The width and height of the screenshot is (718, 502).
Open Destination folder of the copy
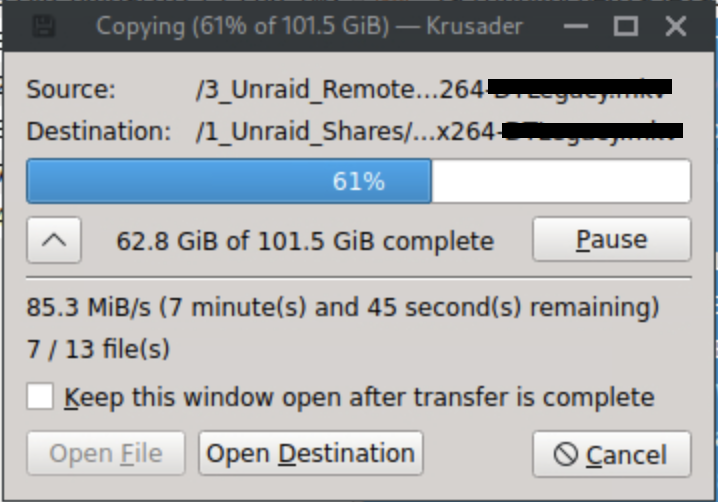[x=310, y=453]
